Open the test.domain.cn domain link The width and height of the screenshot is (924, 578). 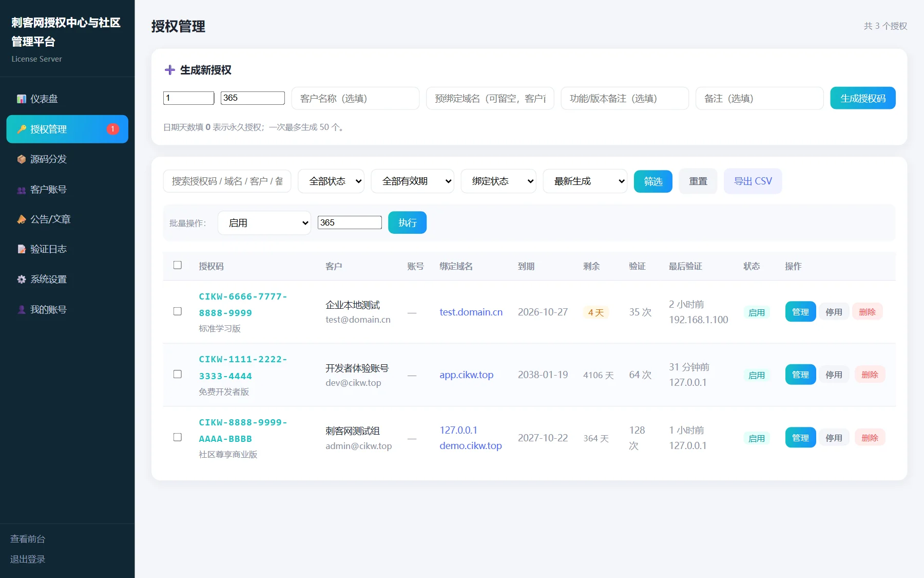[x=471, y=312]
